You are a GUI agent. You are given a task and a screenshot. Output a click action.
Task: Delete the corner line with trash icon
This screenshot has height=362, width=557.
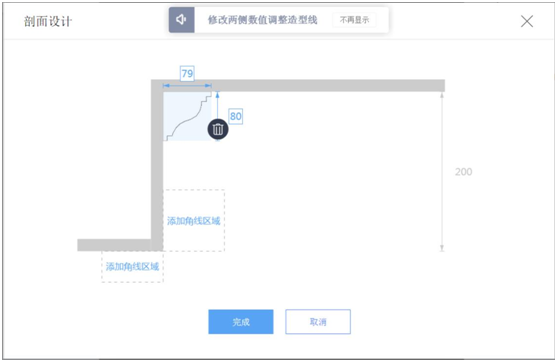(218, 129)
